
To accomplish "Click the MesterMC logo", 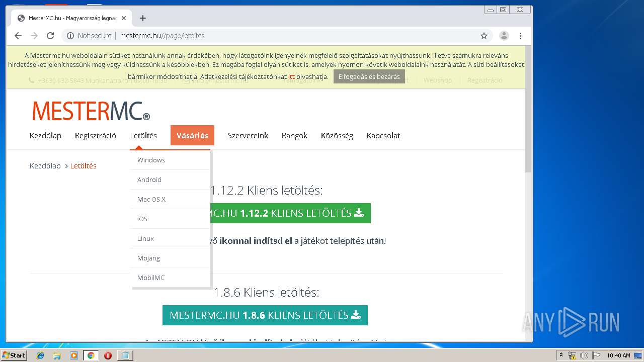I will 91,111.
